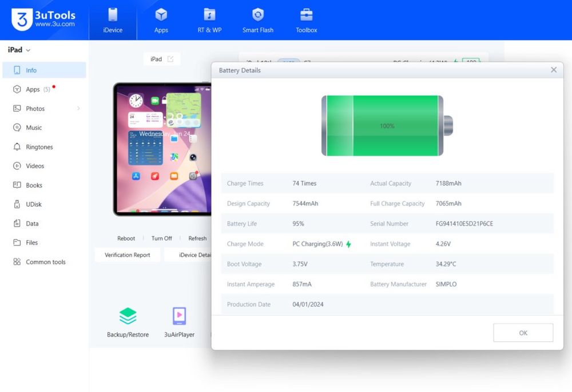Click the Instant Voltage value '4.26V'

pyautogui.click(x=443, y=244)
